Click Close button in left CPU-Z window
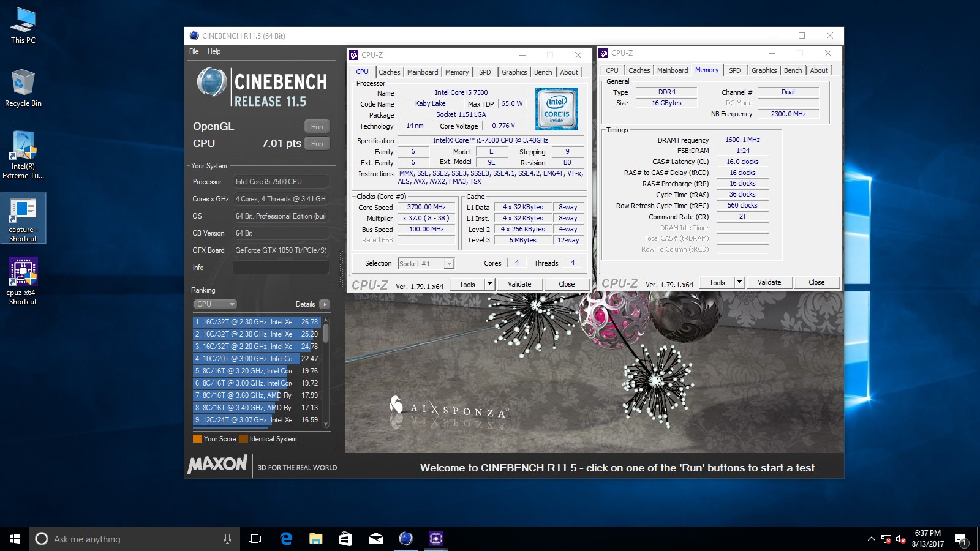Screen dimensions: 980x551 pyautogui.click(x=567, y=284)
